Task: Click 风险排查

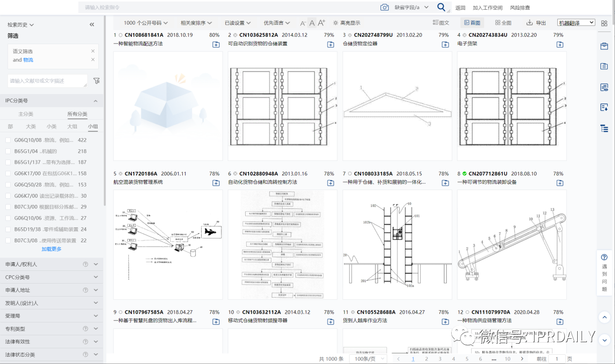Action: [x=520, y=7]
